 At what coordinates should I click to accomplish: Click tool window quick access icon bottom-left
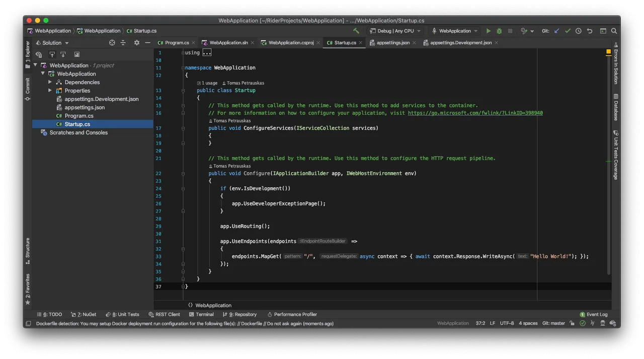[29, 323]
